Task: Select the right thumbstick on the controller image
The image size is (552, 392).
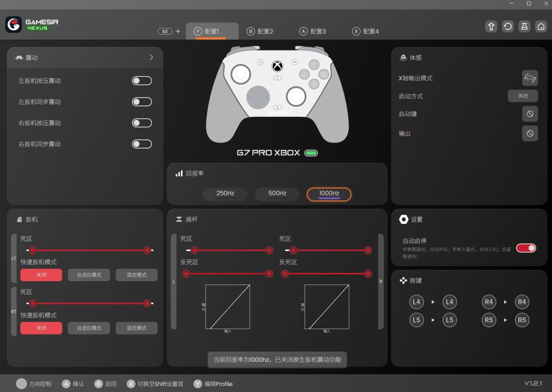Action: 296,97
